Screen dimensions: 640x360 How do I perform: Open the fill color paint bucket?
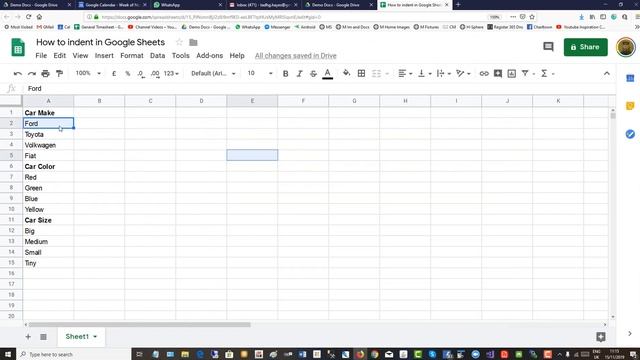[347, 73]
